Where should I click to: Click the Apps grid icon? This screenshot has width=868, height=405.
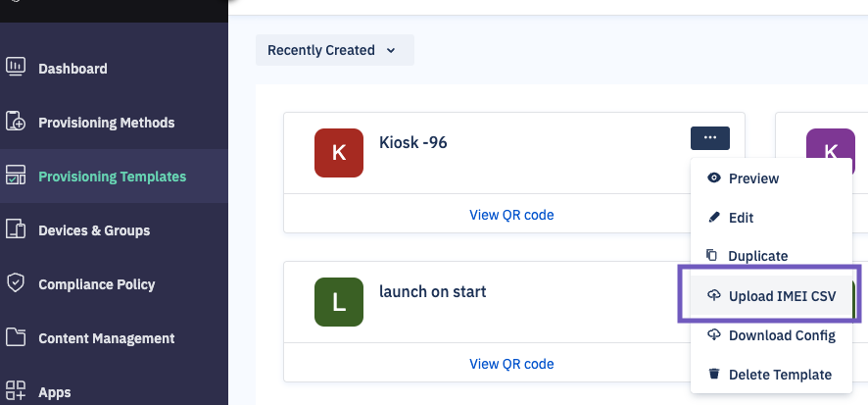pyautogui.click(x=16, y=391)
